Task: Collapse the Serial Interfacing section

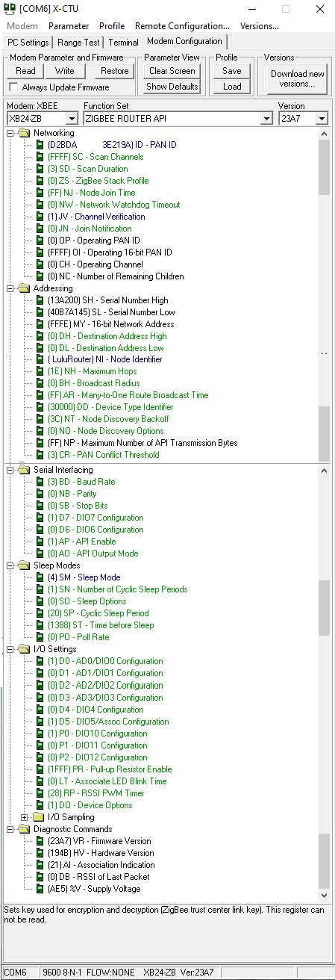Action: tap(10, 470)
